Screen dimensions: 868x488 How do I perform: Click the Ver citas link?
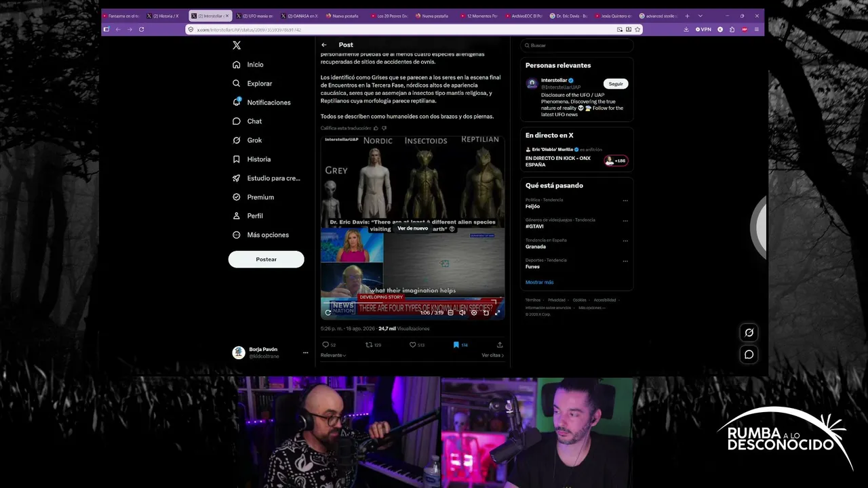[x=492, y=355]
